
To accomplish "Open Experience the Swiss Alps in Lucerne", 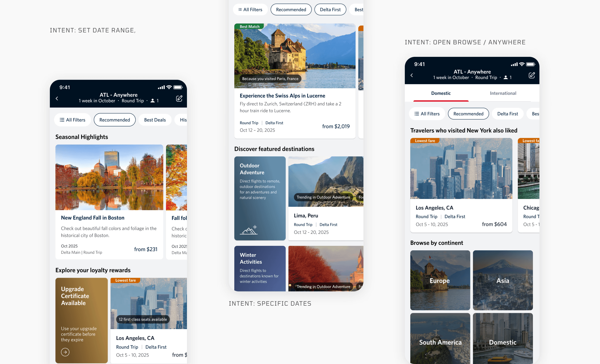I will [x=282, y=96].
